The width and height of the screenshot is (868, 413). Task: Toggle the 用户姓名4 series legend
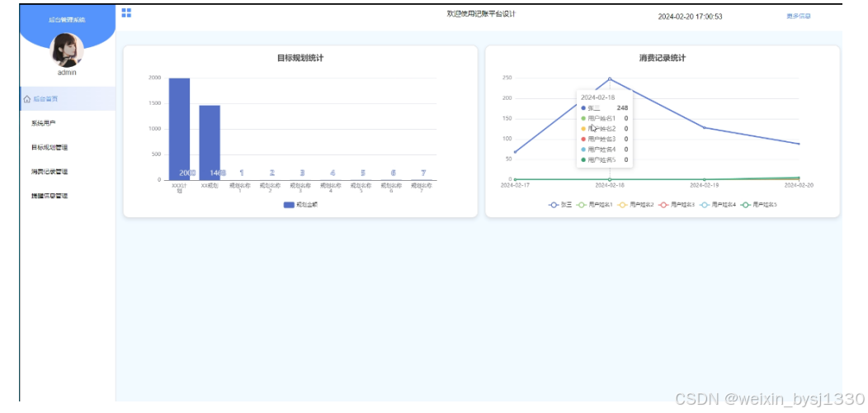pos(718,205)
